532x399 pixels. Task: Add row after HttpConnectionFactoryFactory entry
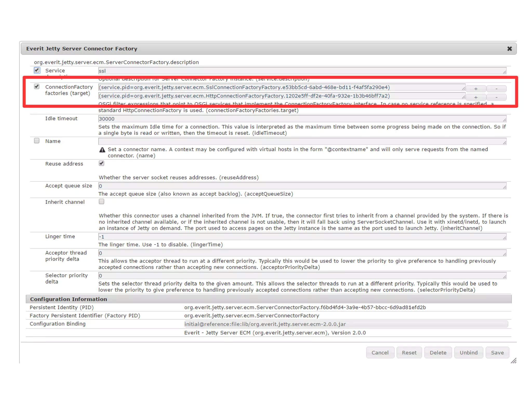click(476, 97)
